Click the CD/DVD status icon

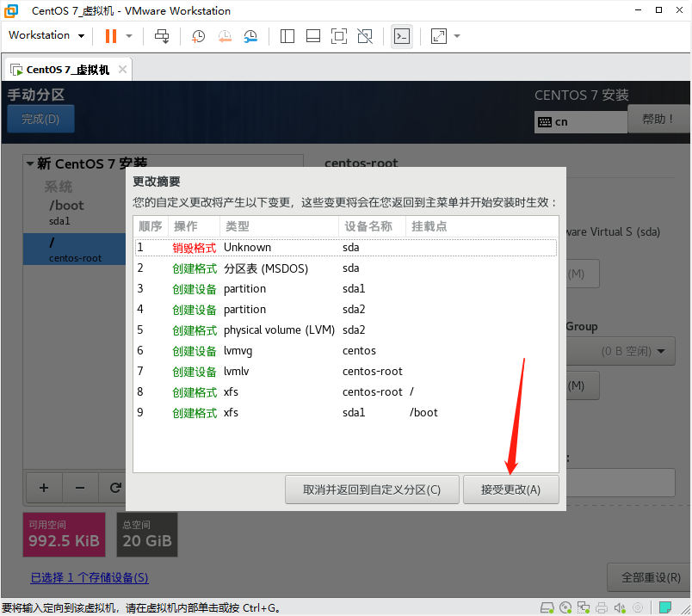point(565,608)
